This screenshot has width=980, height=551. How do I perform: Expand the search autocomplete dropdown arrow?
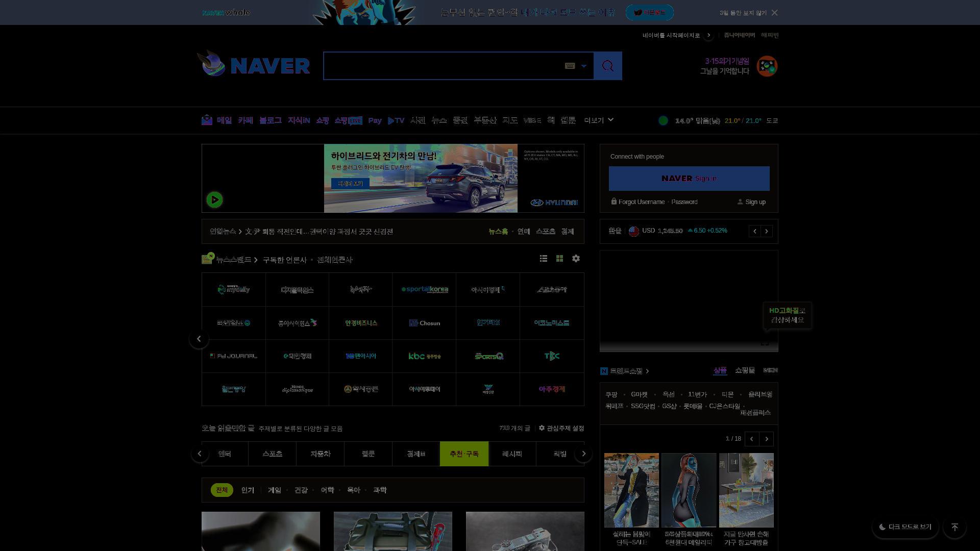tap(584, 66)
